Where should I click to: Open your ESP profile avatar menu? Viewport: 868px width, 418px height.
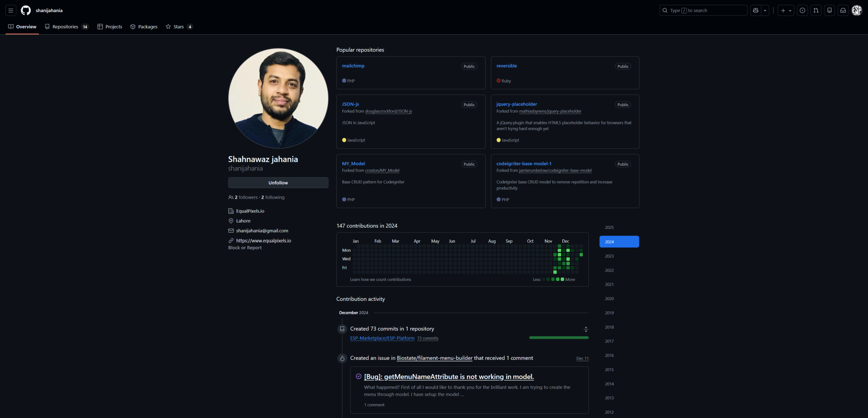856,10
